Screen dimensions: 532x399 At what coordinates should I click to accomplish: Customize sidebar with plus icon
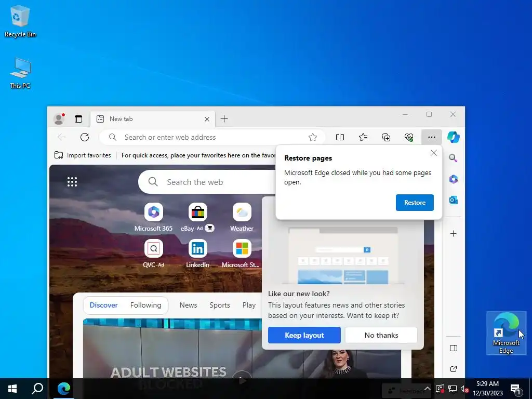point(453,233)
